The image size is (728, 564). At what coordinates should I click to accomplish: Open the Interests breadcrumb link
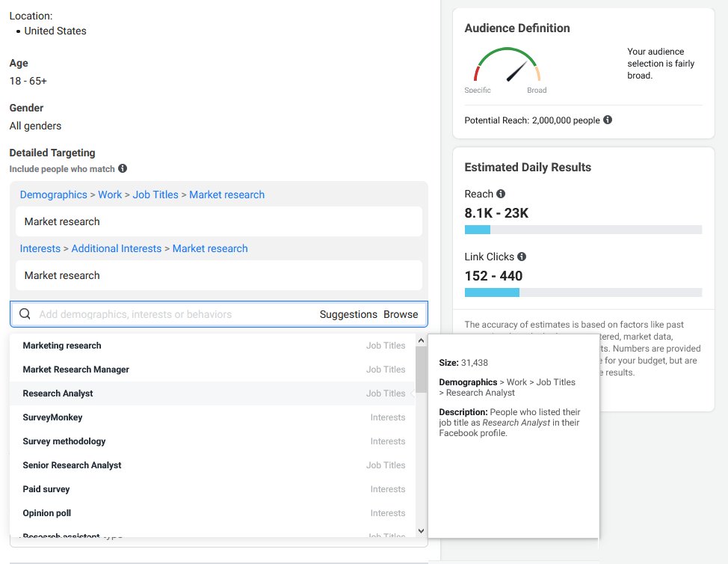40,248
